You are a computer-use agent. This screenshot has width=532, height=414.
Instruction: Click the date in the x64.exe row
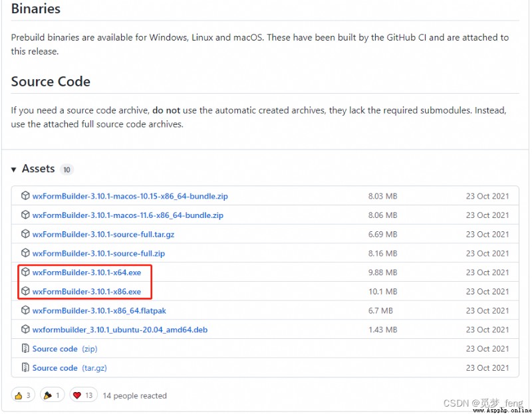487,272
